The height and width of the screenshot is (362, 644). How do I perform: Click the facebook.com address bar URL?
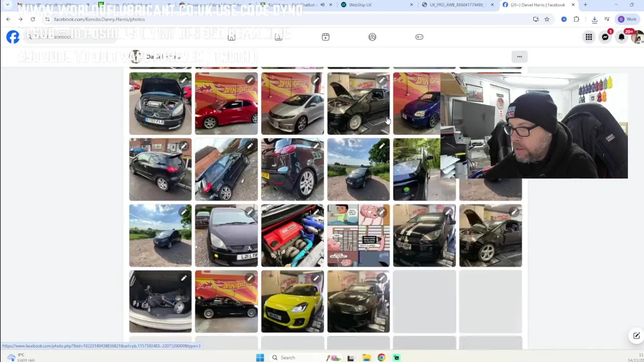click(x=99, y=19)
